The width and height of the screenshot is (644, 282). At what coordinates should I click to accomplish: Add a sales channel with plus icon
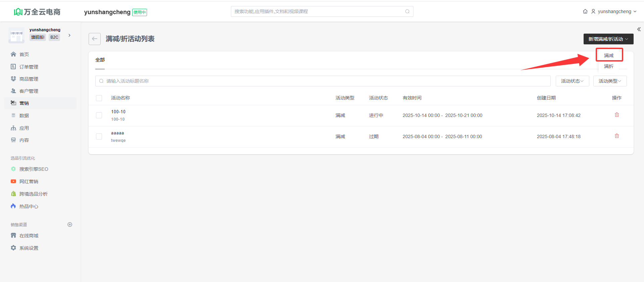[70, 225]
